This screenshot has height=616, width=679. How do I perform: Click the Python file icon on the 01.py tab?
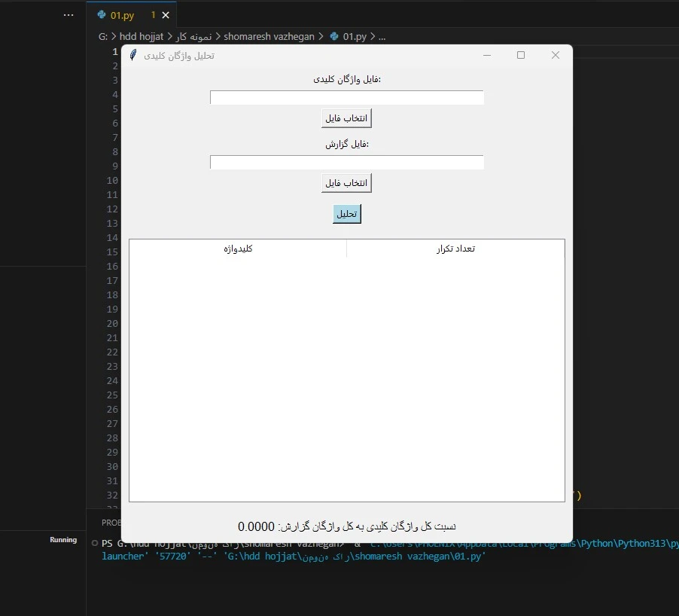101,15
